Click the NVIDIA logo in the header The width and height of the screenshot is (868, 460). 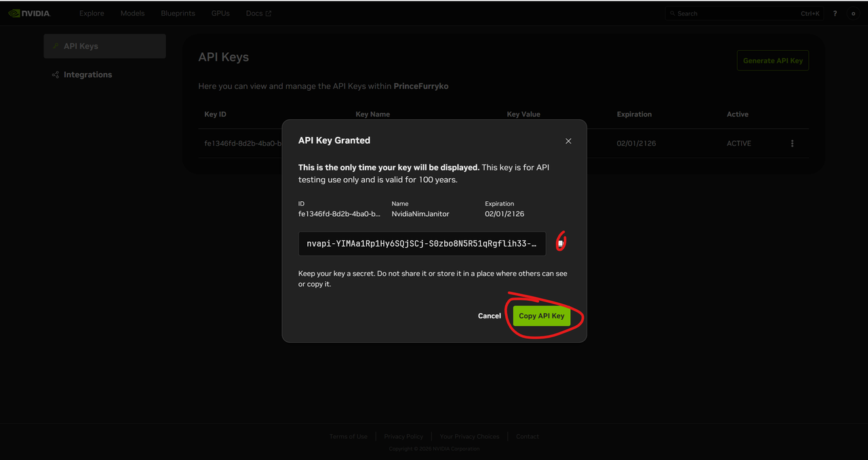pos(29,13)
